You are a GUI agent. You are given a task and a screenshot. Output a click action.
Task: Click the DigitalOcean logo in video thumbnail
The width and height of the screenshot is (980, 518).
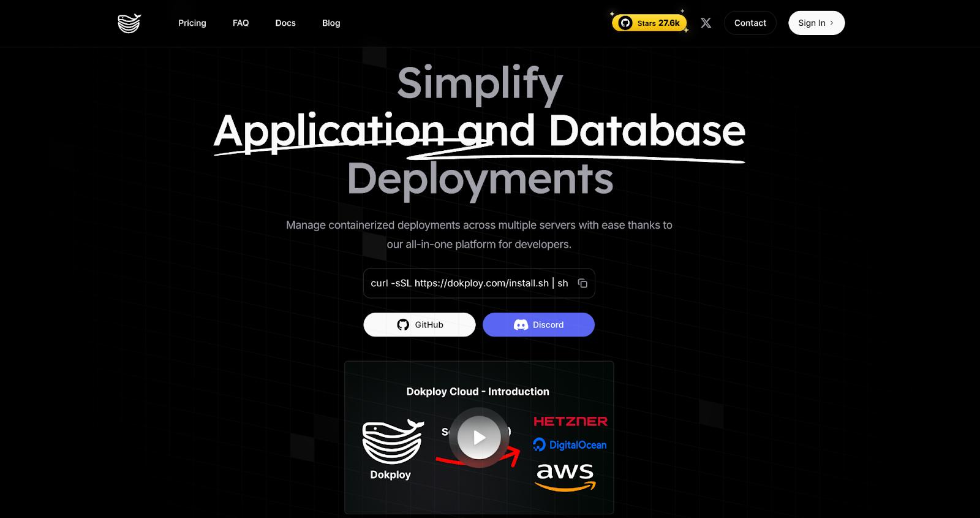[x=570, y=445]
